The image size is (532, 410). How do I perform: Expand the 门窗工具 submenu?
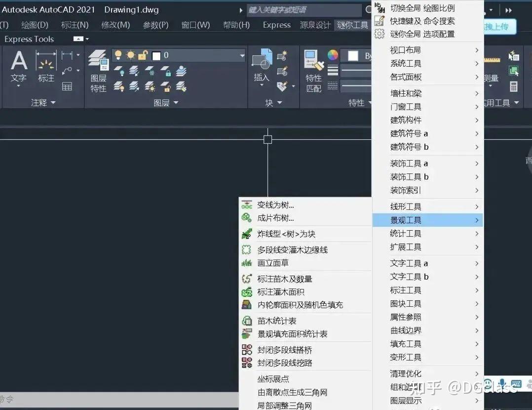427,107
